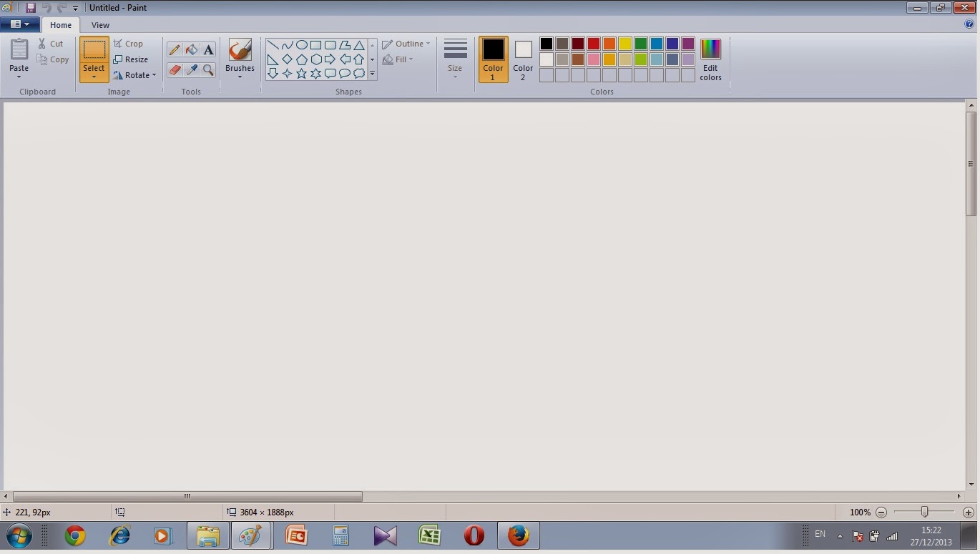Choose the Four-point star shape
This screenshot has height=554, width=980.
(287, 73)
